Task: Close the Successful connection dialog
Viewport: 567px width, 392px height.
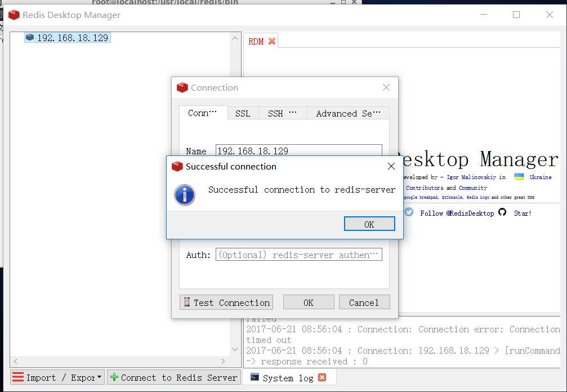Action: [x=391, y=166]
